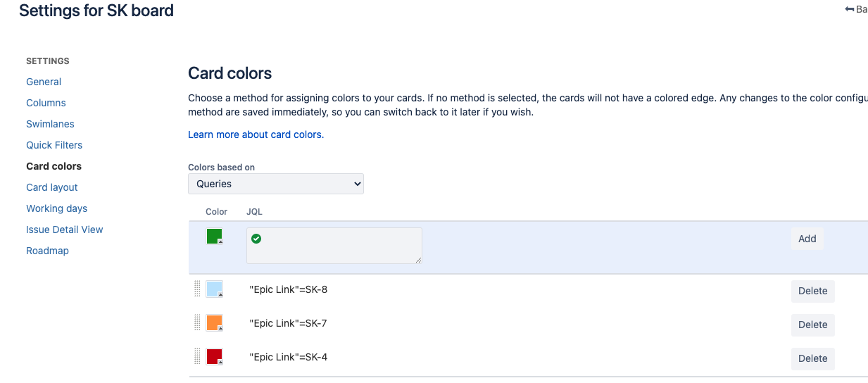The image size is (868, 383).
Task: Click the back arrow icon at top right
Action: point(849,10)
